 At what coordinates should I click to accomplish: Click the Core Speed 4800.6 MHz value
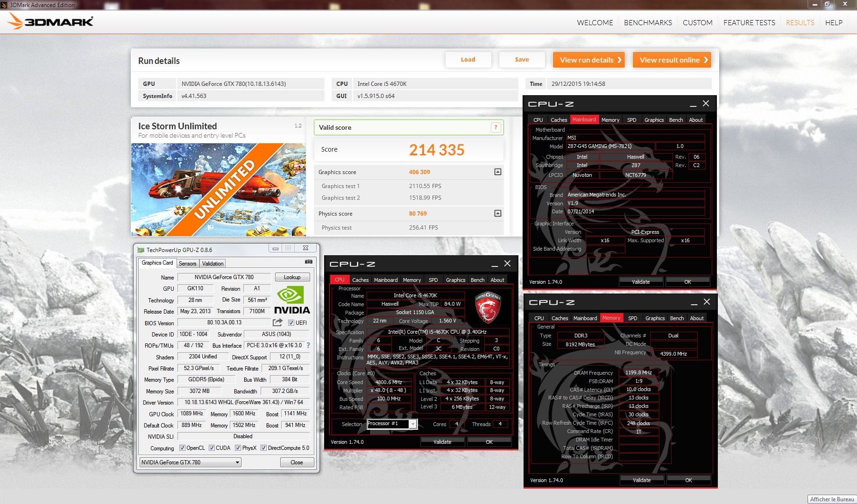[389, 382]
